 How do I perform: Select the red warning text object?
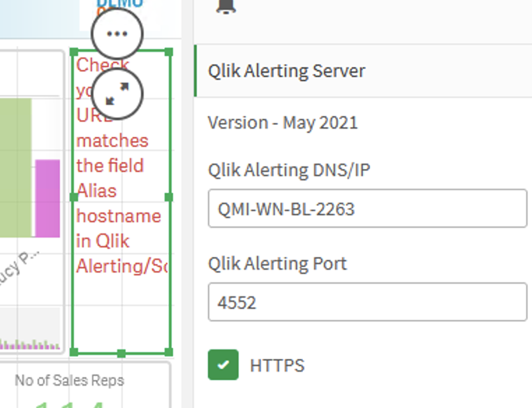point(121,202)
